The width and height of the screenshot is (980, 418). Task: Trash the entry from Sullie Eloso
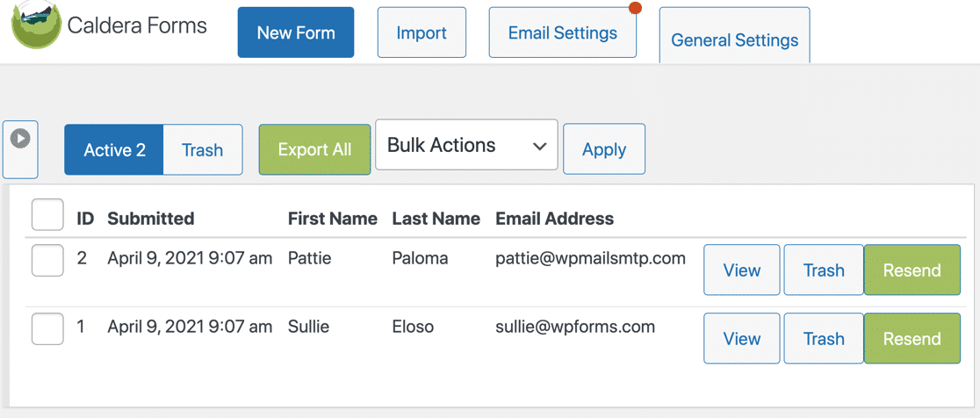coord(824,339)
